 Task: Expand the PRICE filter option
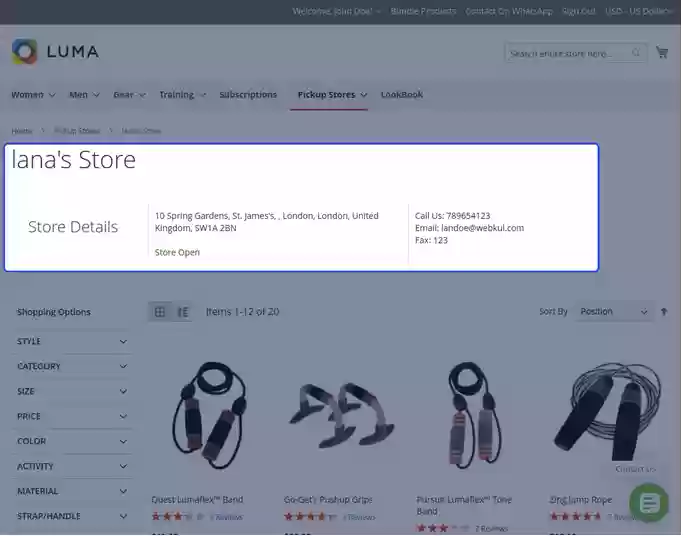pos(72,416)
